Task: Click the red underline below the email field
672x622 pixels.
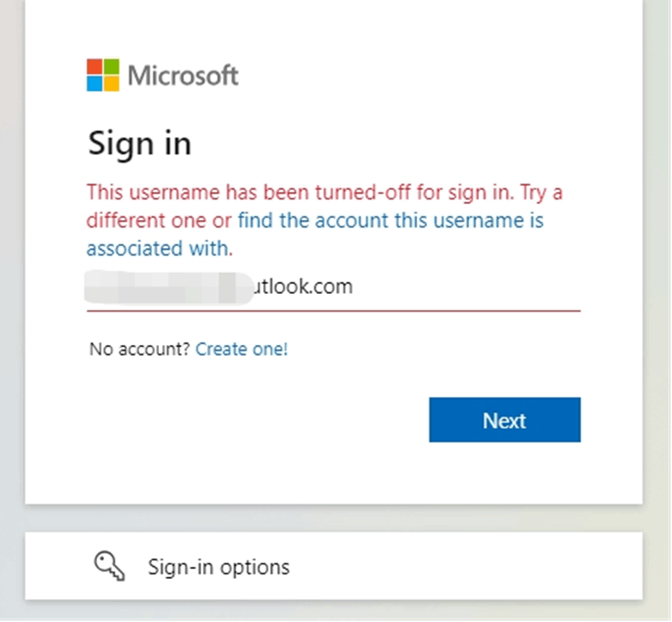Action: coord(333,311)
